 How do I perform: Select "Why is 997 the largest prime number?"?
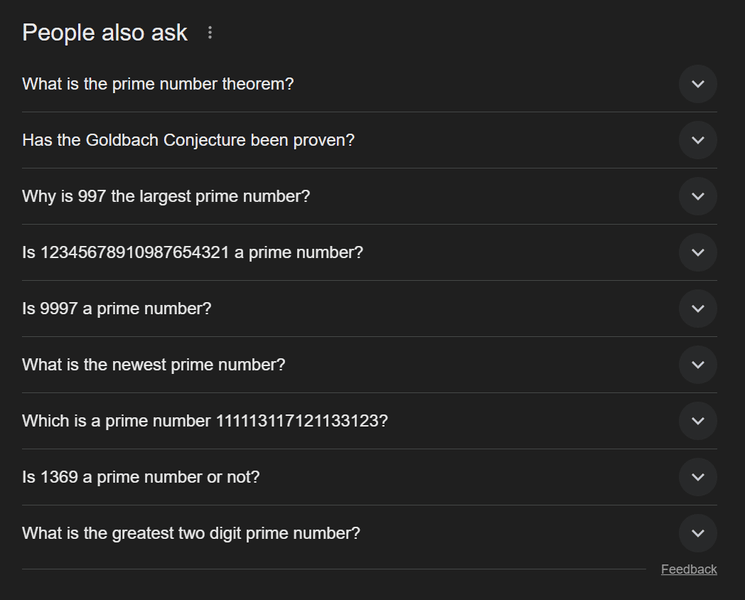(x=166, y=196)
